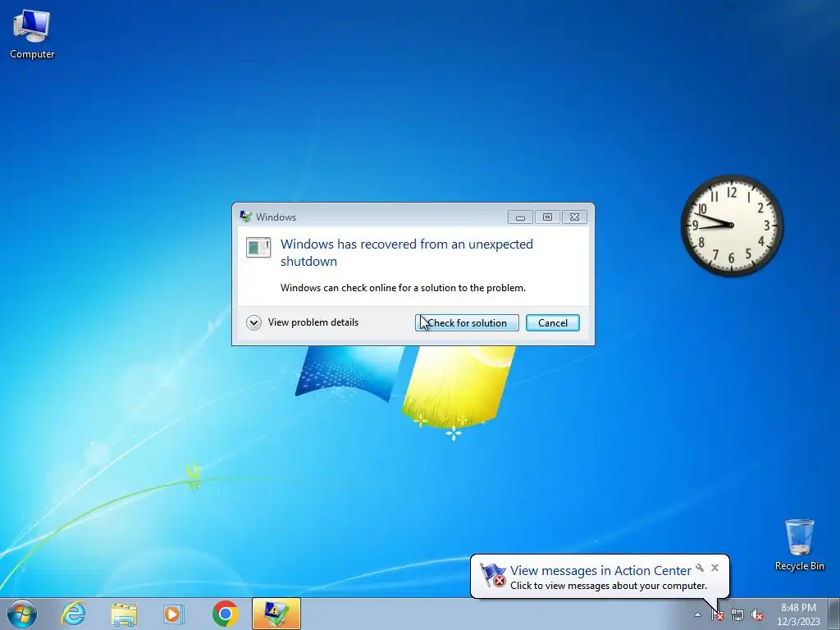The width and height of the screenshot is (840, 630).
Task: Launch Windows Media Player from taskbar
Action: click(x=174, y=614)
